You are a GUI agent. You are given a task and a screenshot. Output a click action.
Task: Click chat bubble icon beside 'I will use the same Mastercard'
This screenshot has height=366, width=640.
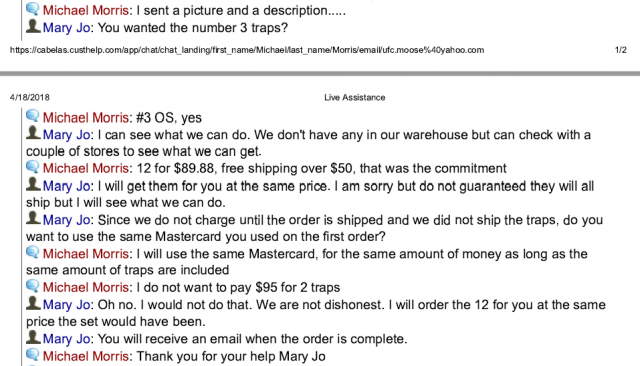[33, 252]
